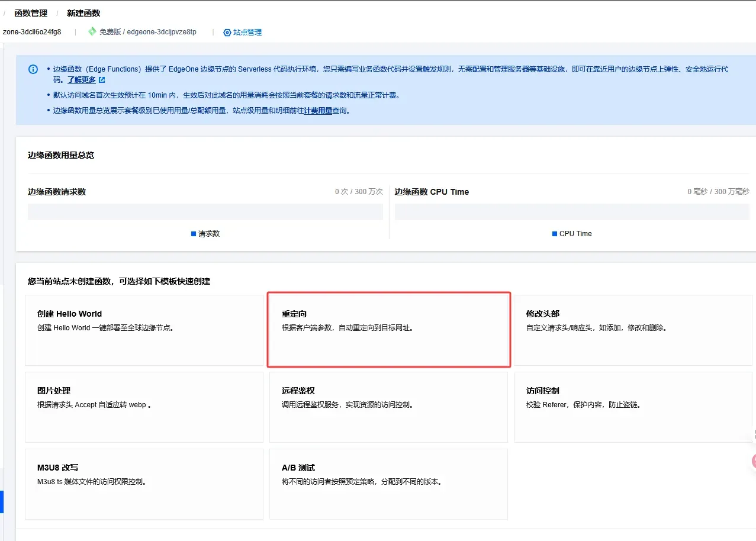Click the blue info icon in notice banner
Screen dimensions: 756x541
(x=33, y=69)
